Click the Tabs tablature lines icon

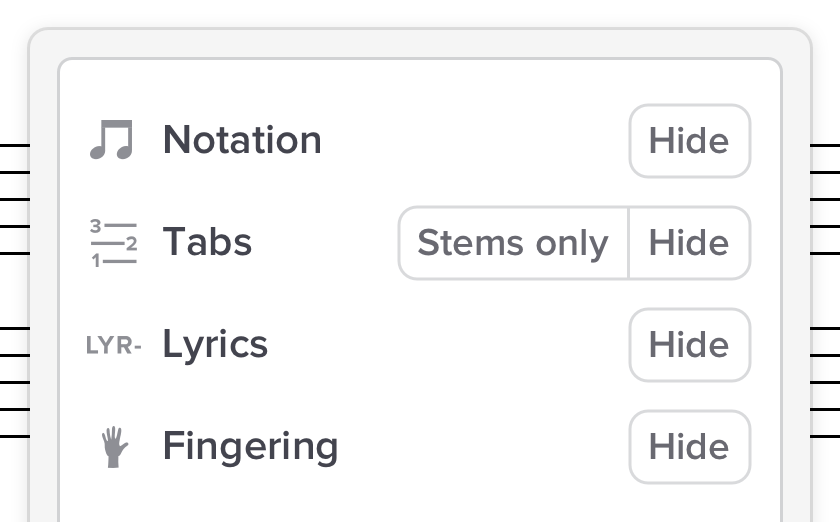[x=113, y=243]
